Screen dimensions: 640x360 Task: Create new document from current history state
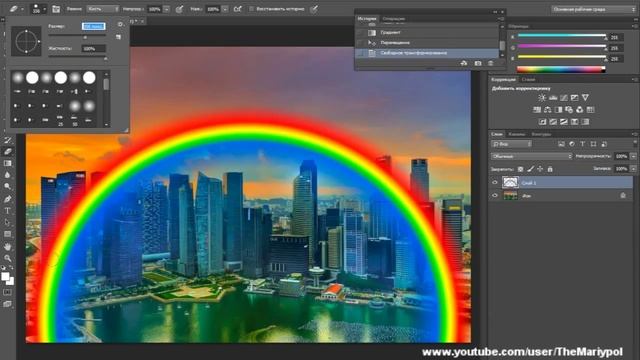pyautogui.click(x=464, y=63)
